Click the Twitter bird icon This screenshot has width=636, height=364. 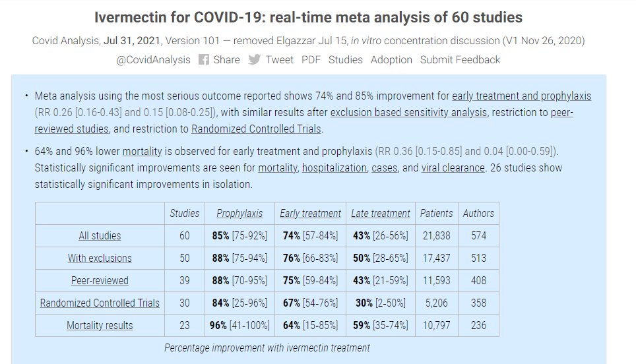(254, 59)
